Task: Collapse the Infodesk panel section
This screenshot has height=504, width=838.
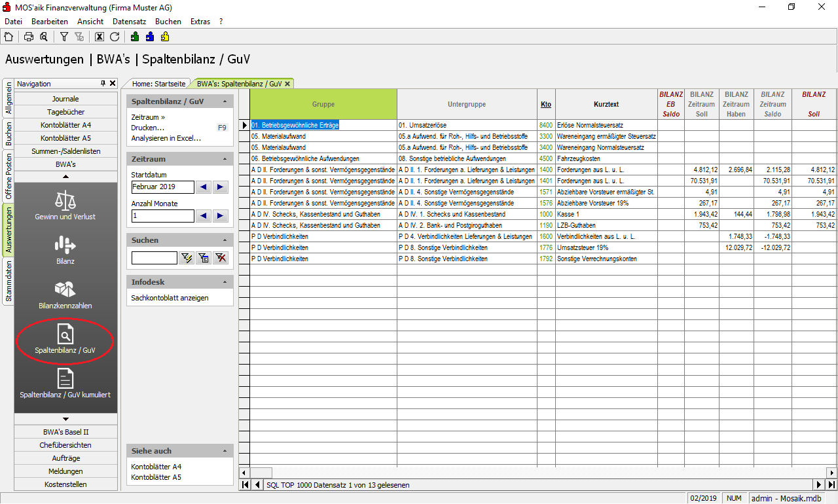Action: coord(225,282)
